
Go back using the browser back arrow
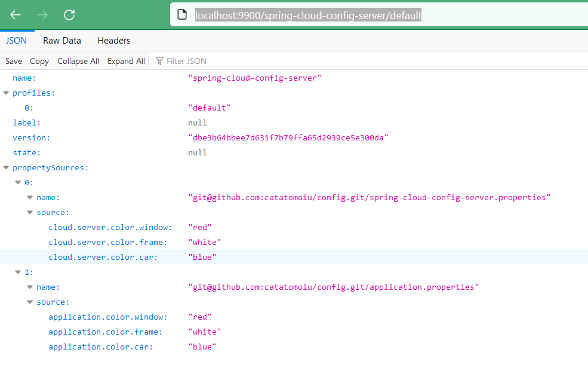[x=16, y=15]
